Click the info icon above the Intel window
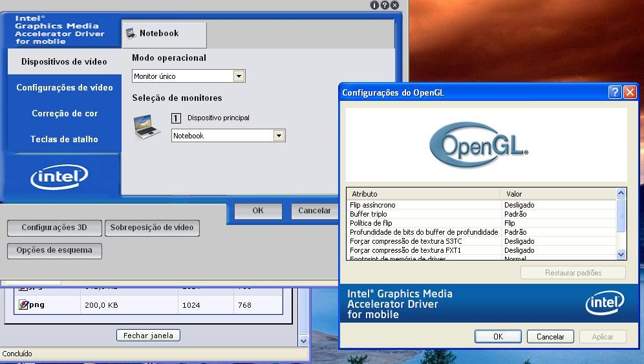The width and height of the screenshot is (644, 364). 374,5
